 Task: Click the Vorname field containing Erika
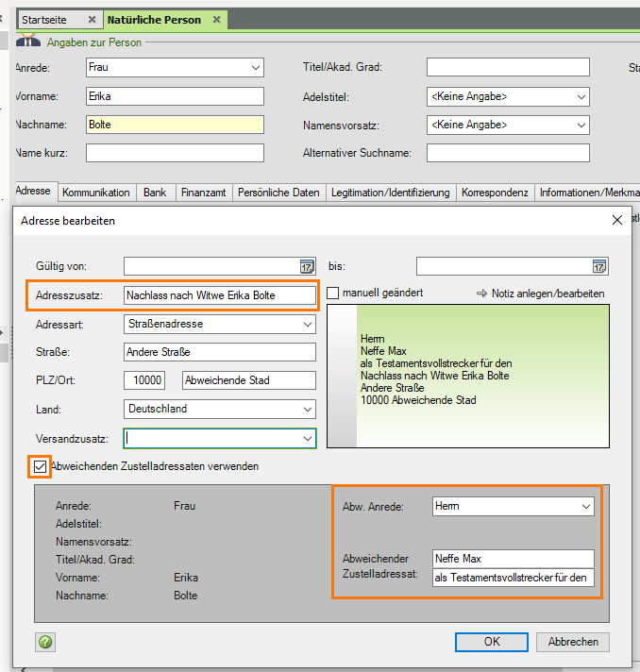tap(175, 96)
